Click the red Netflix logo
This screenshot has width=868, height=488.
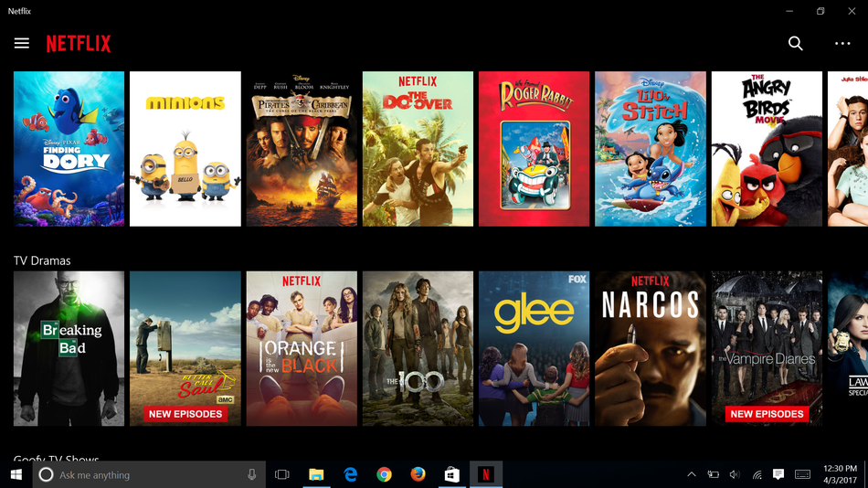click(79, 43)
